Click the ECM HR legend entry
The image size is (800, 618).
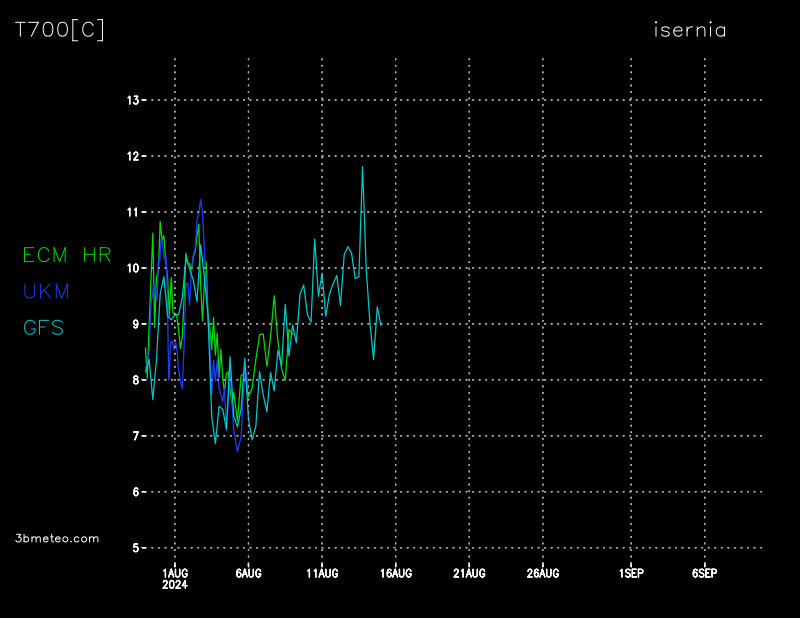click(68, 255)
